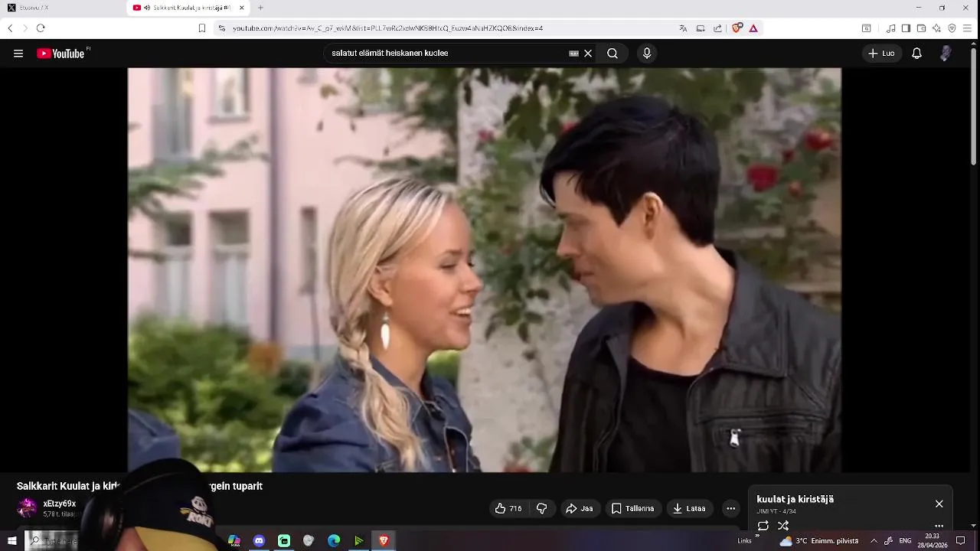Click the Jaa share button
The height and width of the screenshot is (551, 980).
580,508
